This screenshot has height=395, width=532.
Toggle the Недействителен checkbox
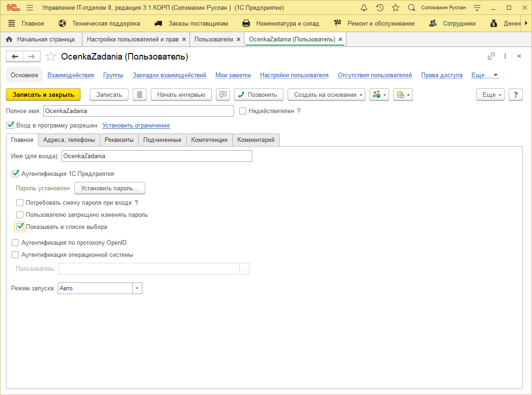[x=242, y=111]
